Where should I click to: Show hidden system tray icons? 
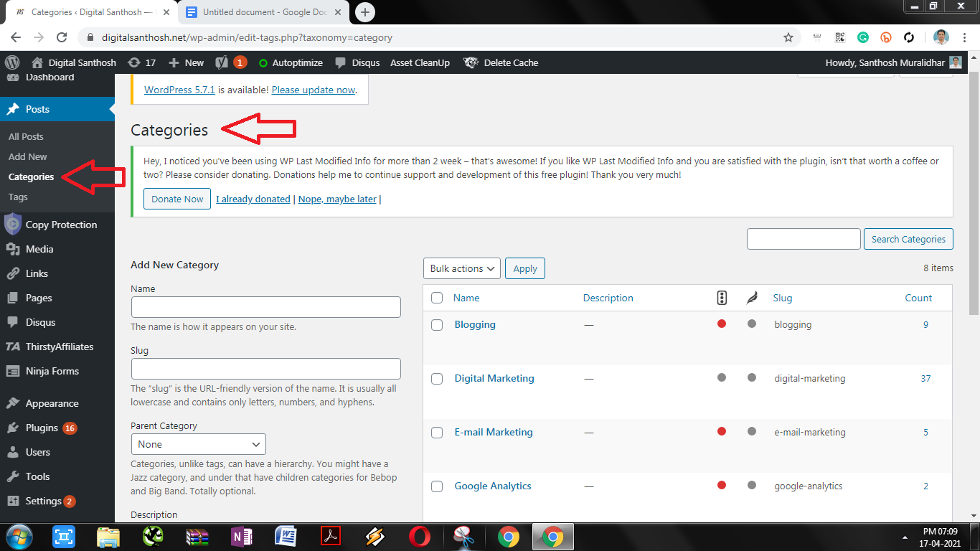point(903,537)
